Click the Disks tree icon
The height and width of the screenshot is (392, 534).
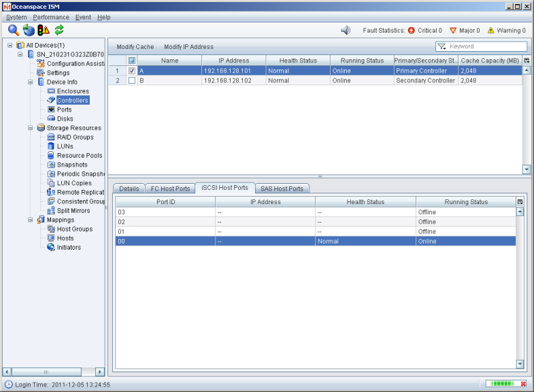click(x=51, y=118)
